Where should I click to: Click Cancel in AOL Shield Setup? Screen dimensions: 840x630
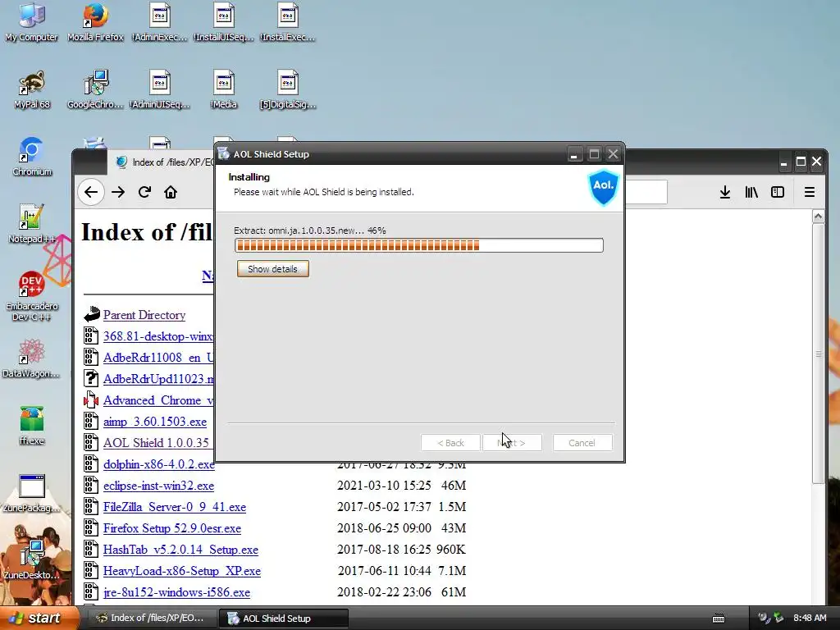(582, 443)
